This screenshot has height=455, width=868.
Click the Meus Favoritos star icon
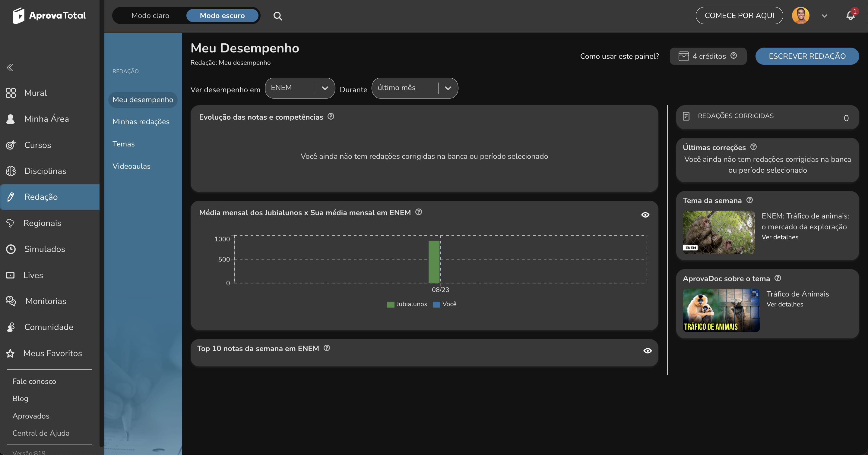pyautogui.click(x=10, y=353)
